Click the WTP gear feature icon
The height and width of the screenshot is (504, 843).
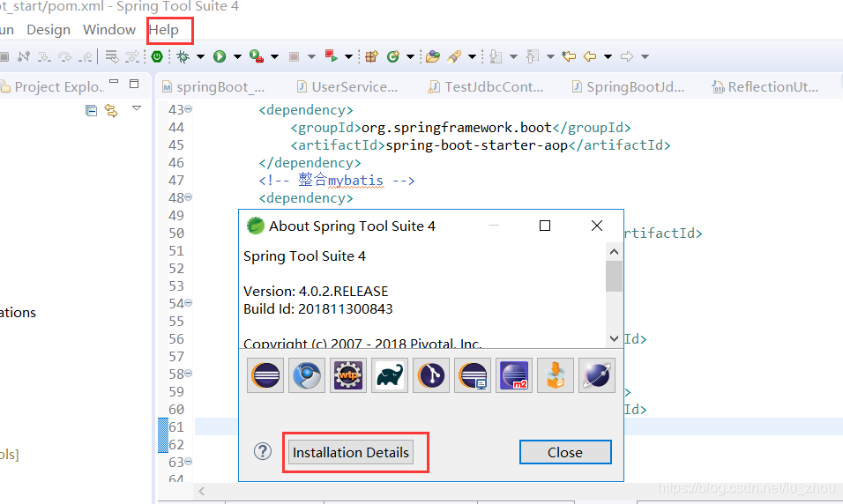[348, 375]
